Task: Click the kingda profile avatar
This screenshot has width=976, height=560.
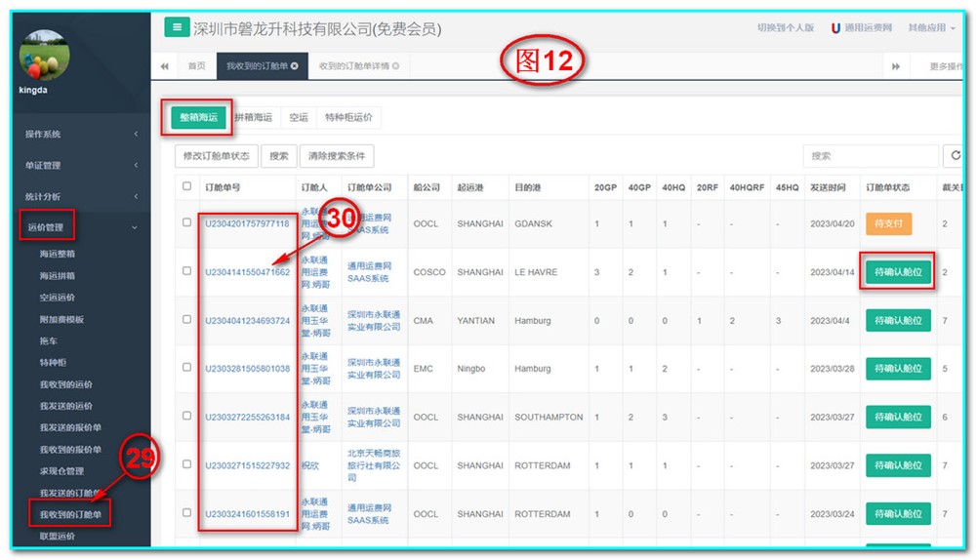Action: click(44, 56)
